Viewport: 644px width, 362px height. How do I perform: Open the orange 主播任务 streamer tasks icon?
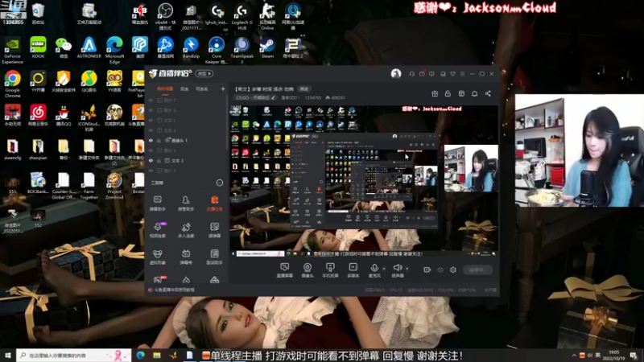tap(214, 204)
